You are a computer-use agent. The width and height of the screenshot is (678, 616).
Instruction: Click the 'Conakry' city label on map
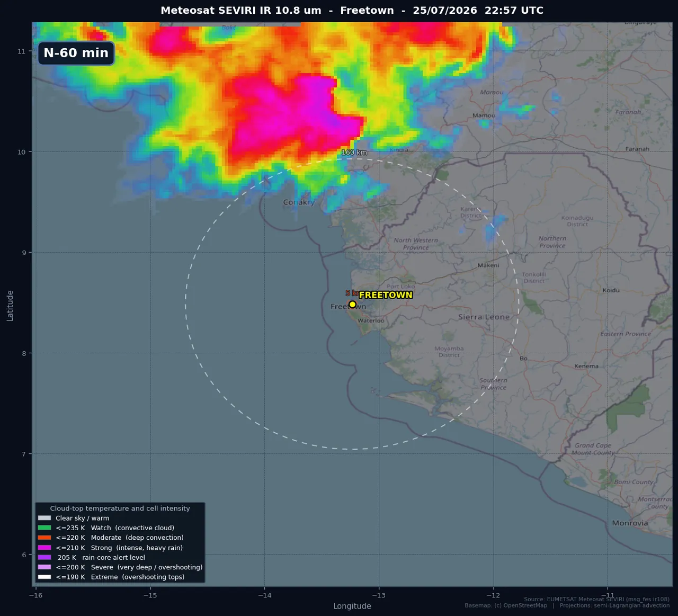pyautogui.click(x=299, y=202)
